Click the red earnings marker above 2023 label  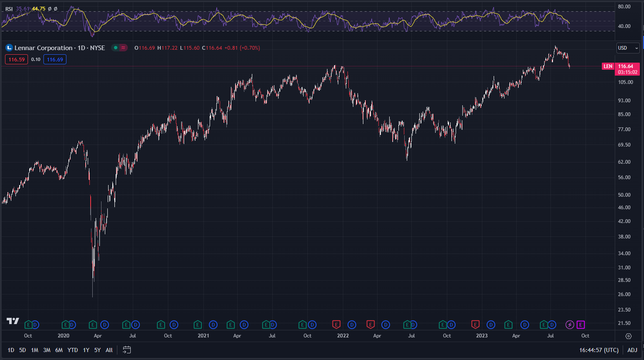[475, 325]
